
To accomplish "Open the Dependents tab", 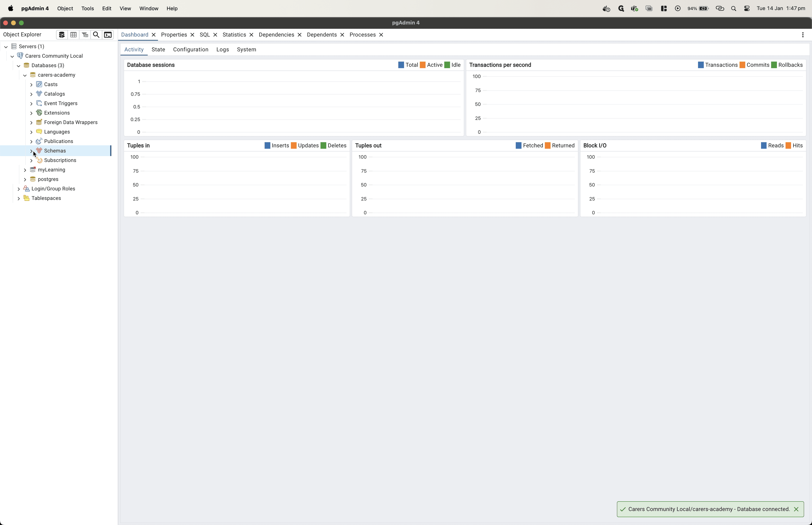I will 322,35.
